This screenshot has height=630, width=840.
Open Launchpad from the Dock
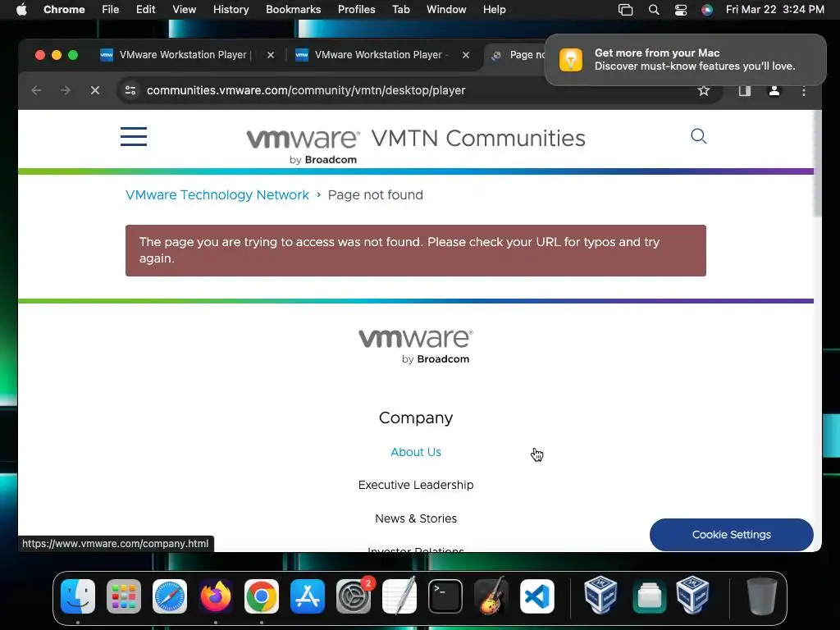(x=124, y=596)
